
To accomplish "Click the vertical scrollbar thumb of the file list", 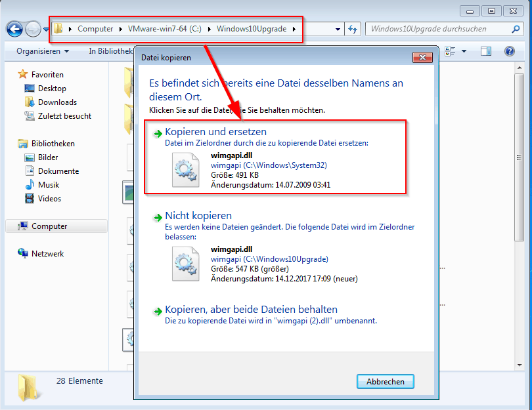I will tap(520, 157).
